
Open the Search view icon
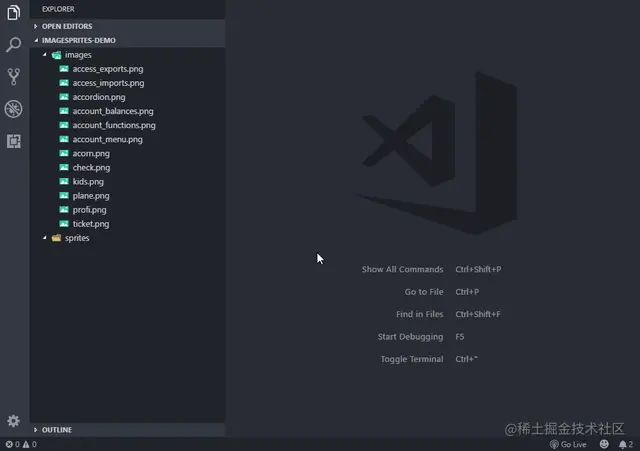point(13,44)
